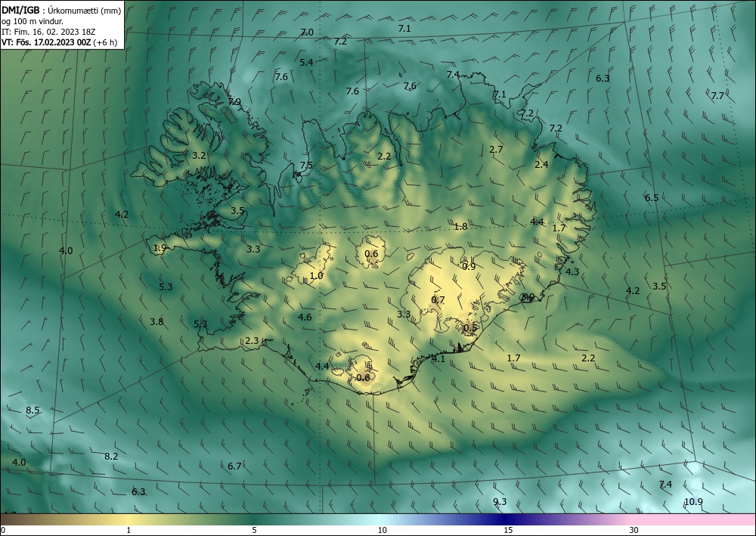
Task: Click the 4.6 value in southwest Iceland
Action: pos(305,317)
